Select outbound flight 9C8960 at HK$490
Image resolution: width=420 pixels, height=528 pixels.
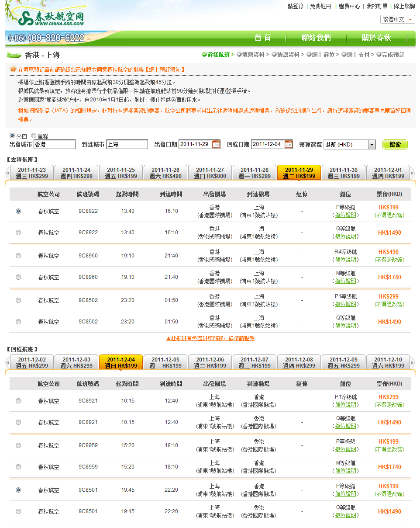click(x=18, y=256)
